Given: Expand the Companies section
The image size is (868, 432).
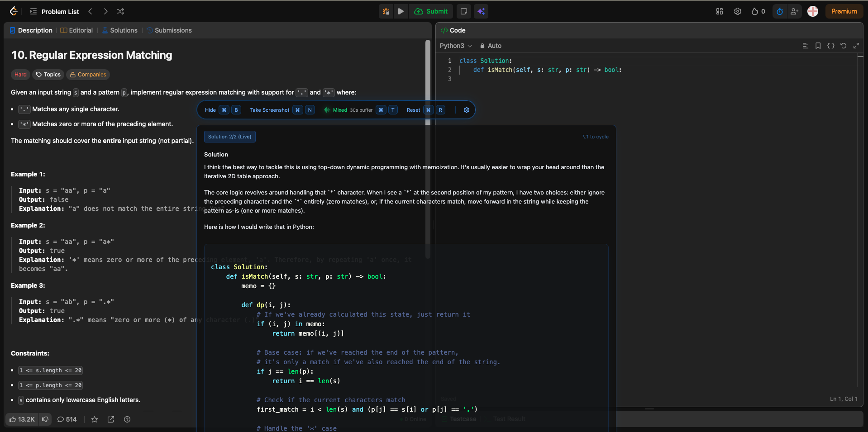Looking at the screenshot, I should (x=88, y=75).
